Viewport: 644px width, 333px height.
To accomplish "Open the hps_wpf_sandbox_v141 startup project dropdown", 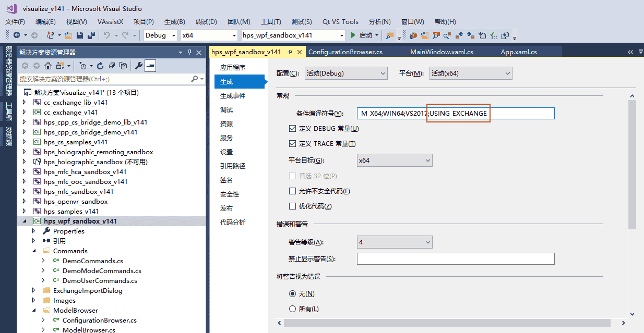I will pos(293,35).
